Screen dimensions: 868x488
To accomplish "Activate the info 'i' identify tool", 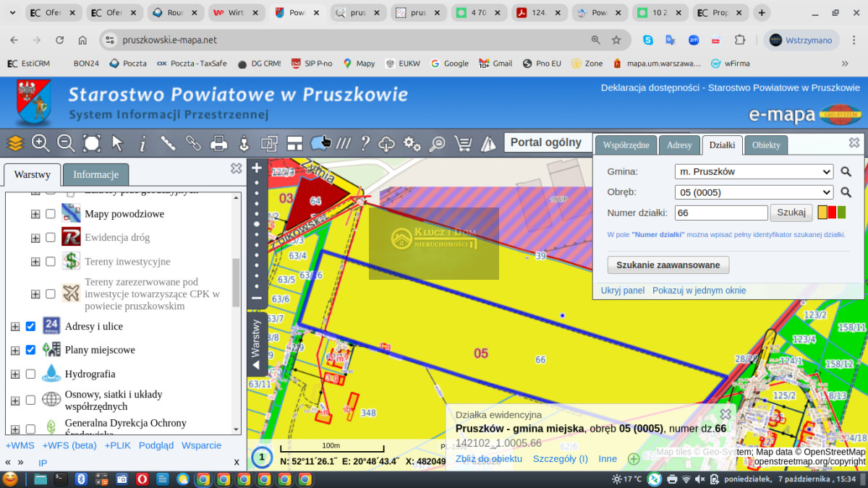I will point(142,143).
